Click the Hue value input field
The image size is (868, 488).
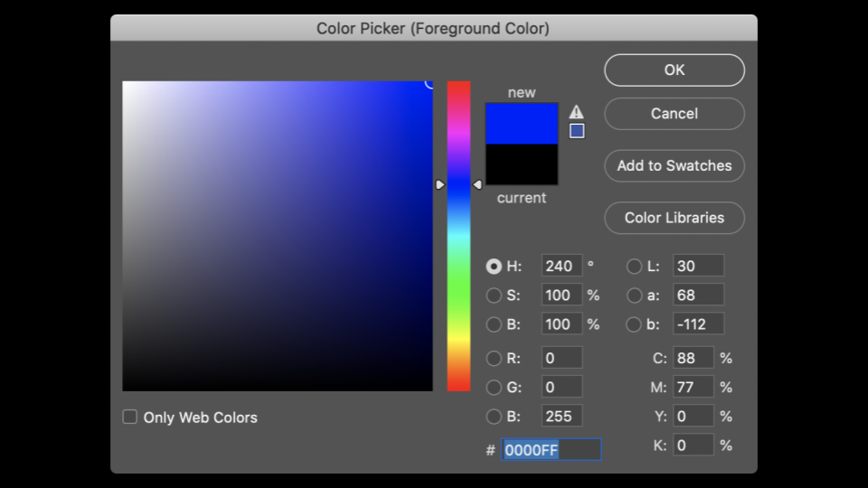[561, 266]
